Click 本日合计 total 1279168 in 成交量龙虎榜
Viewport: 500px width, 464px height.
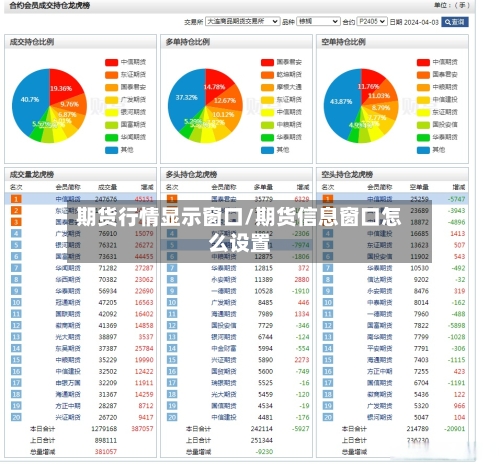(104, 429)
